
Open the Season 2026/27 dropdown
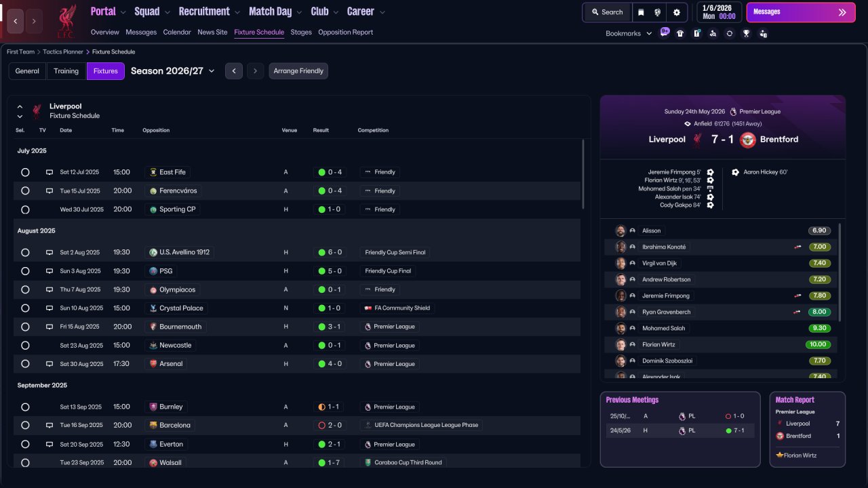[173, 71]
